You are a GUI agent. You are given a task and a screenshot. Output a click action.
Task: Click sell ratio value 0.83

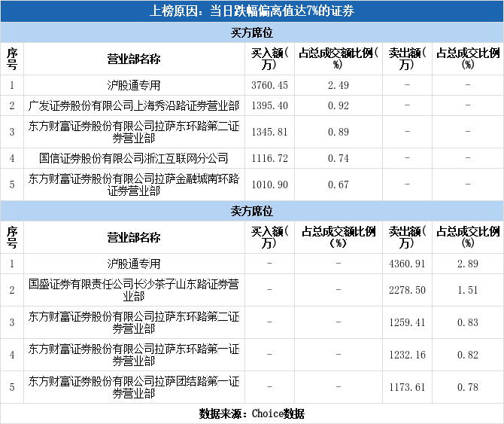pyautogui.click(x=468, y=322)
